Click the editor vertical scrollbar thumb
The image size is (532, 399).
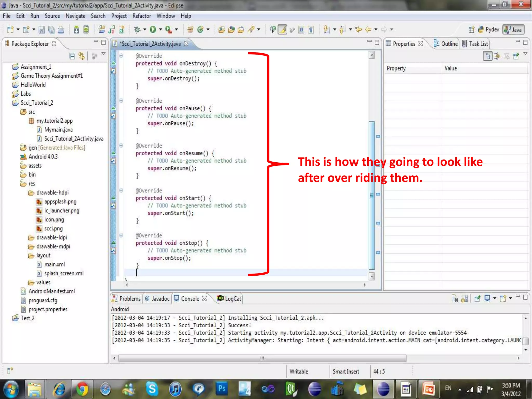click(372, 195)
